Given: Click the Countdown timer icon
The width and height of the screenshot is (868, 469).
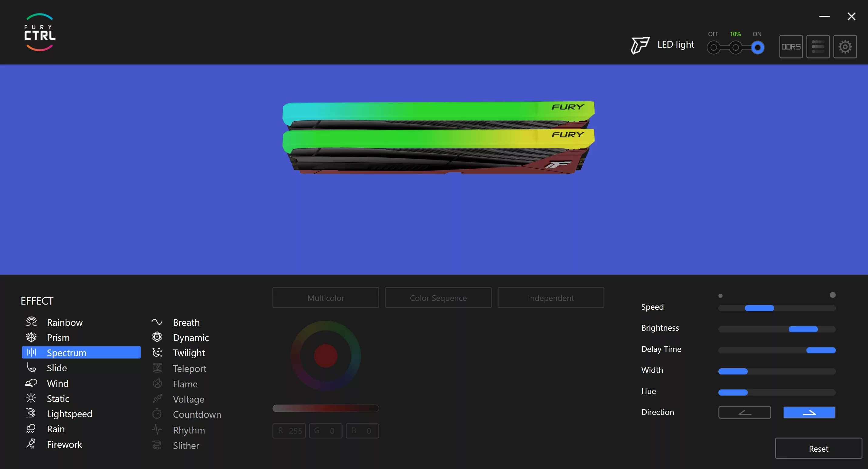Looking at the screenshot, I should (157, 414).
